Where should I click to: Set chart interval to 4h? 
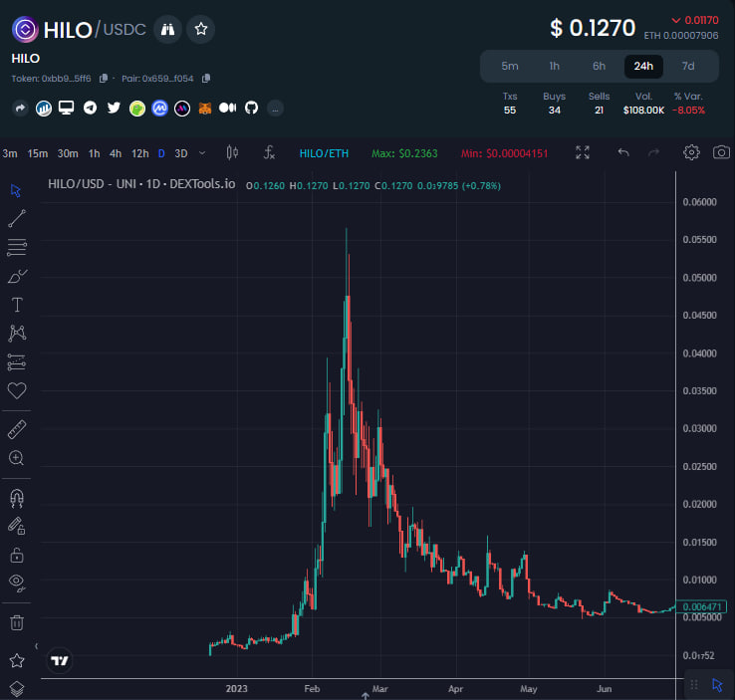(116, 153)
